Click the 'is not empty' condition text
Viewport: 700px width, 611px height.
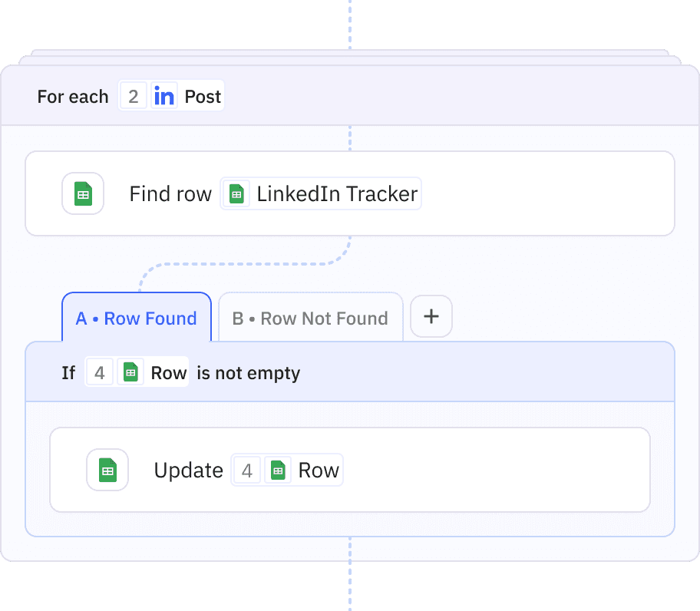[249, 373]
